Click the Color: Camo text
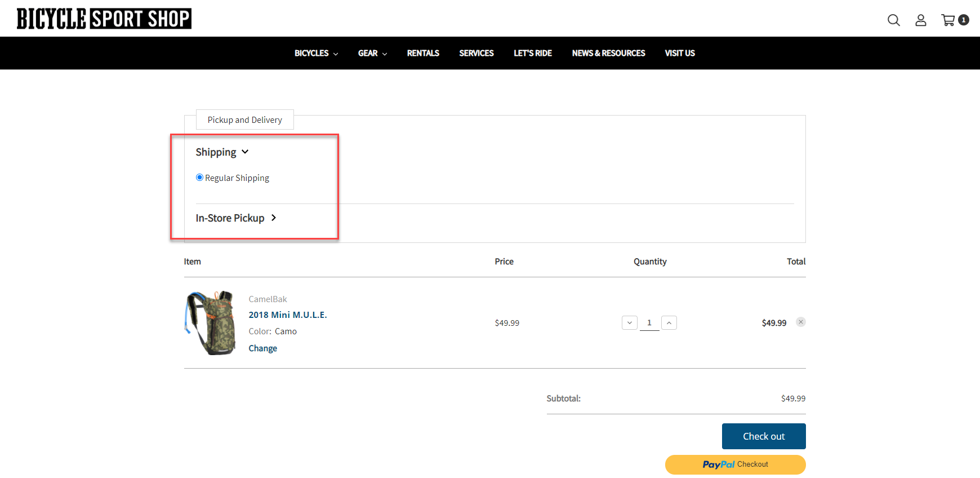Viewport: 980px width, 478px height. coord(273,331)
